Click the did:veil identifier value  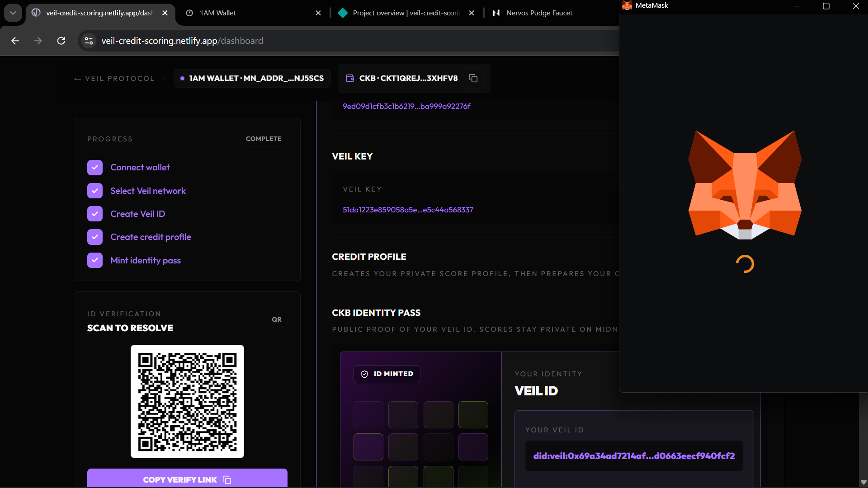click(634, 456)
